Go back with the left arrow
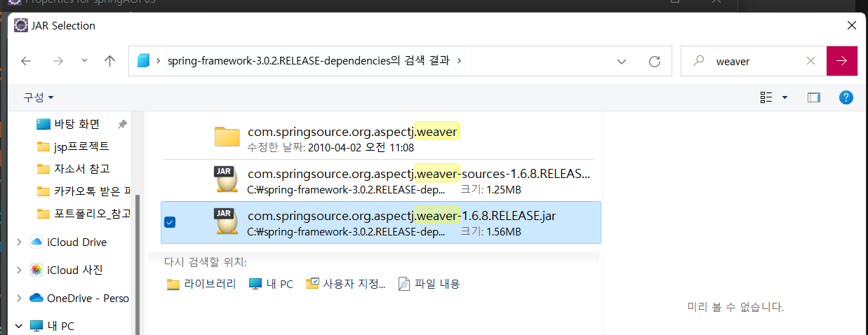Screen dimensions: 868x335 click(26, 61)
